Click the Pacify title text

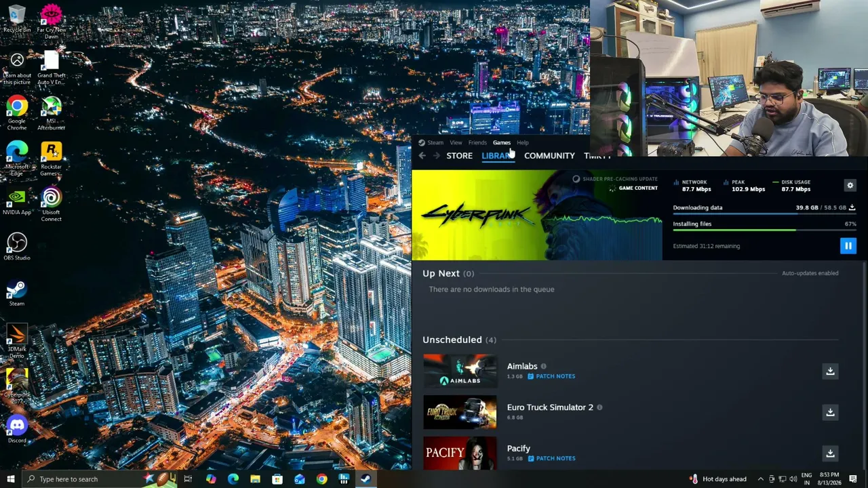[x=518, y=449]
